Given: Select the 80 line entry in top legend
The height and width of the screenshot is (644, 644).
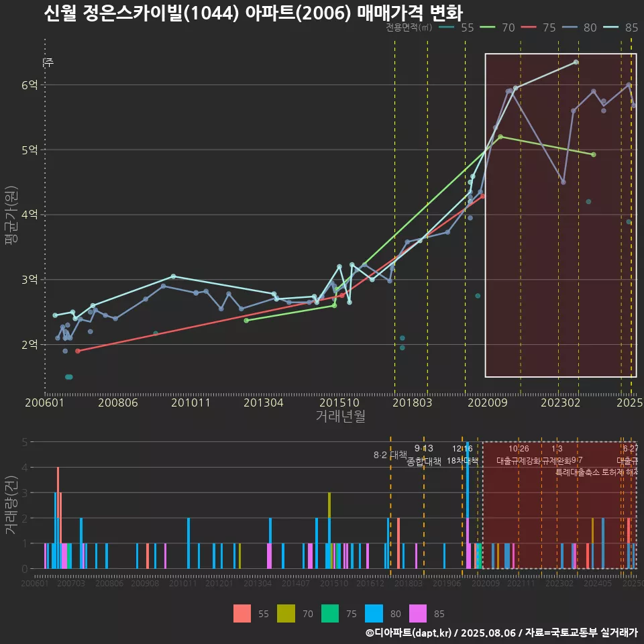Looking at the screenshot, I should pyautogui.click(x=579, y=28).
